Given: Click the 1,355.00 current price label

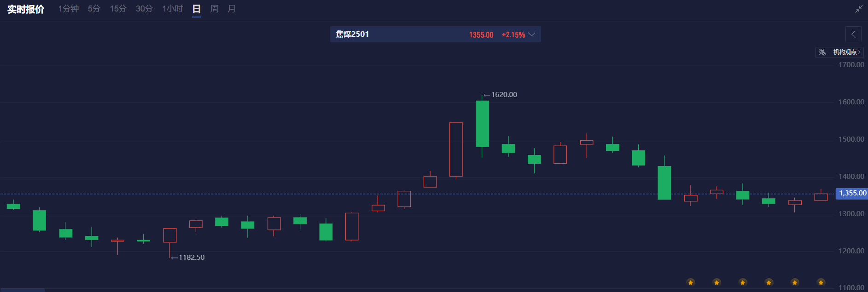Looking at the screenshot, I should click(x=852, y=193).
